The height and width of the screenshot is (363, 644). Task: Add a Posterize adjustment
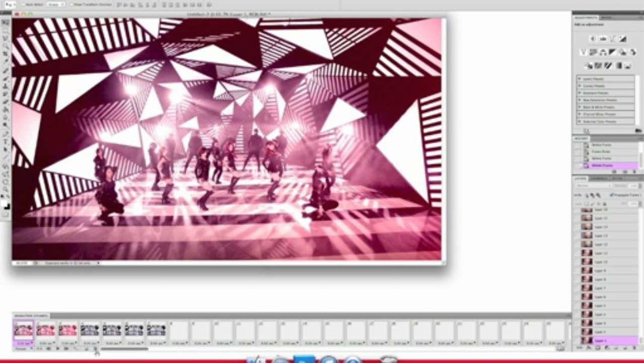(x=598, y=65)
